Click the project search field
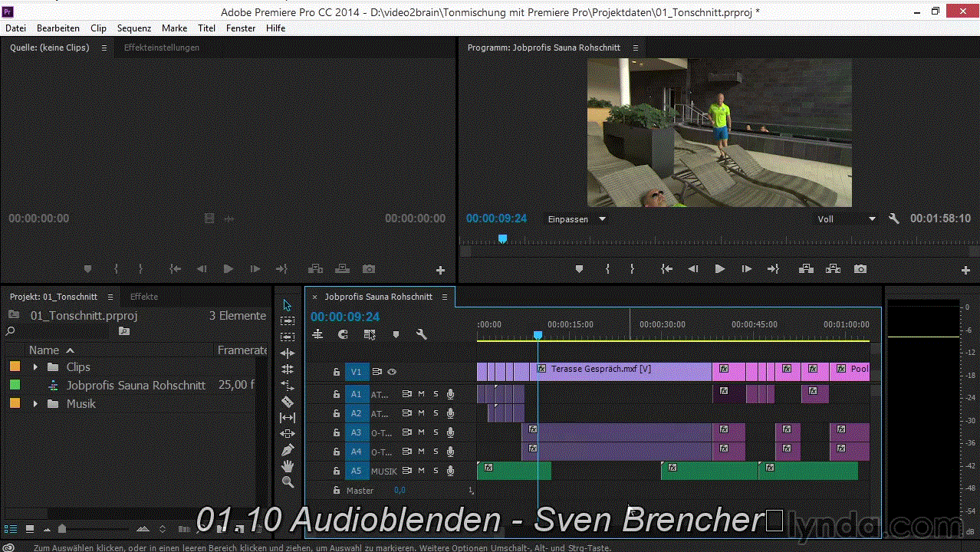 61,331
